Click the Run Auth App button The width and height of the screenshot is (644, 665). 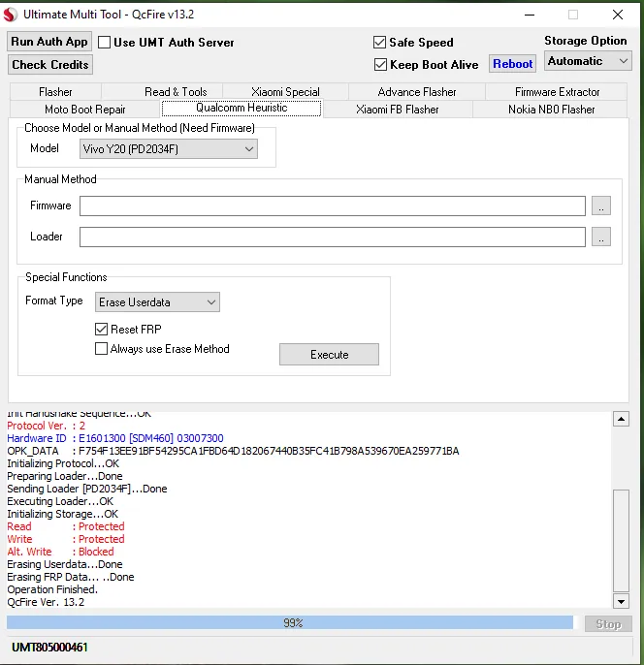tap(49, 42)
